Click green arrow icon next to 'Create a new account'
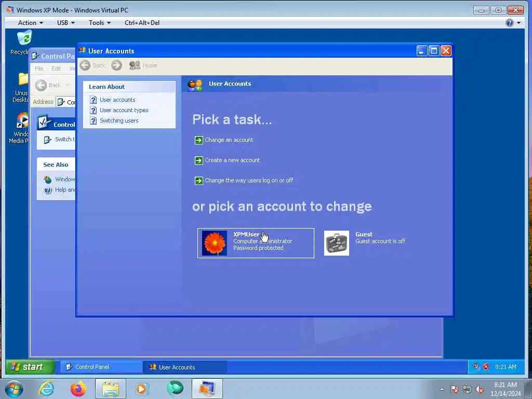 (199, 161)
